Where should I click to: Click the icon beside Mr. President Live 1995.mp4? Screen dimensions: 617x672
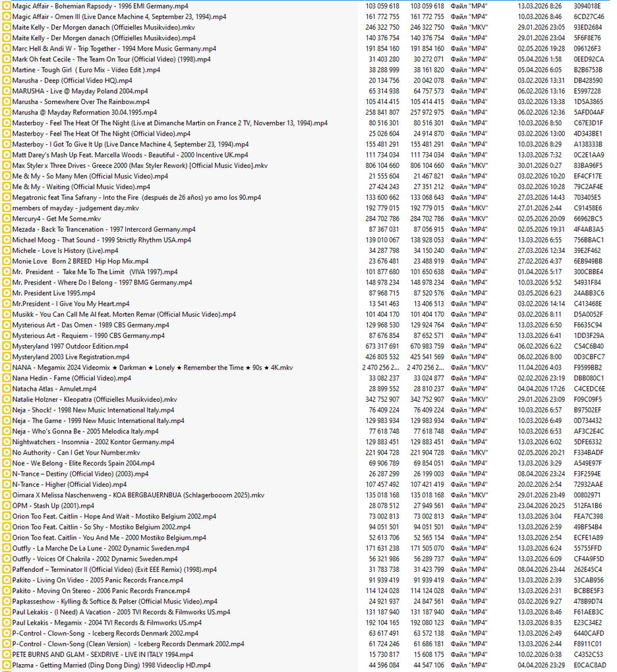click(7, 293)
